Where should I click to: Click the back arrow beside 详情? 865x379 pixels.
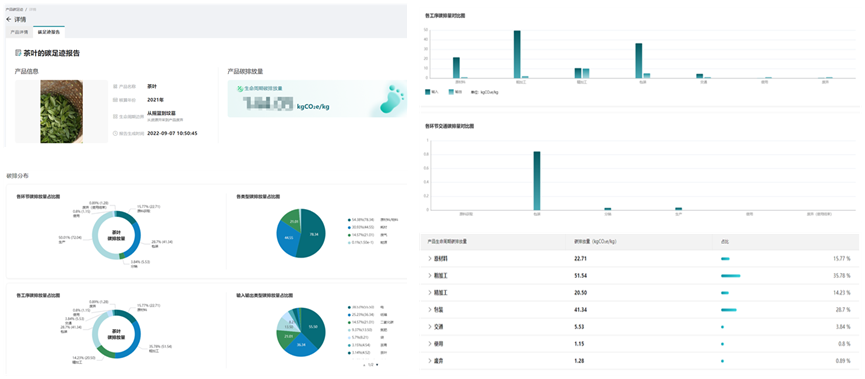click(x=8, y=19)
